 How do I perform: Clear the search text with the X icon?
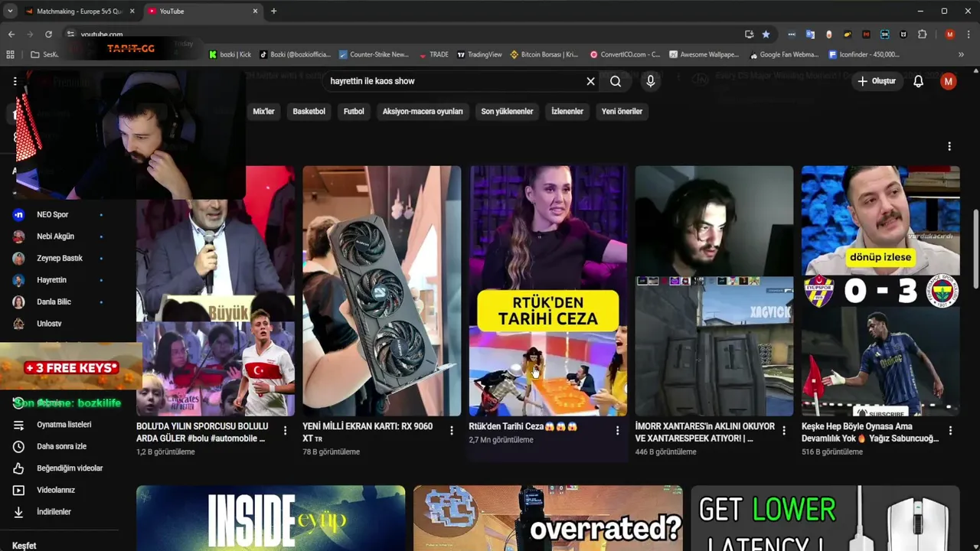(590, 81)
